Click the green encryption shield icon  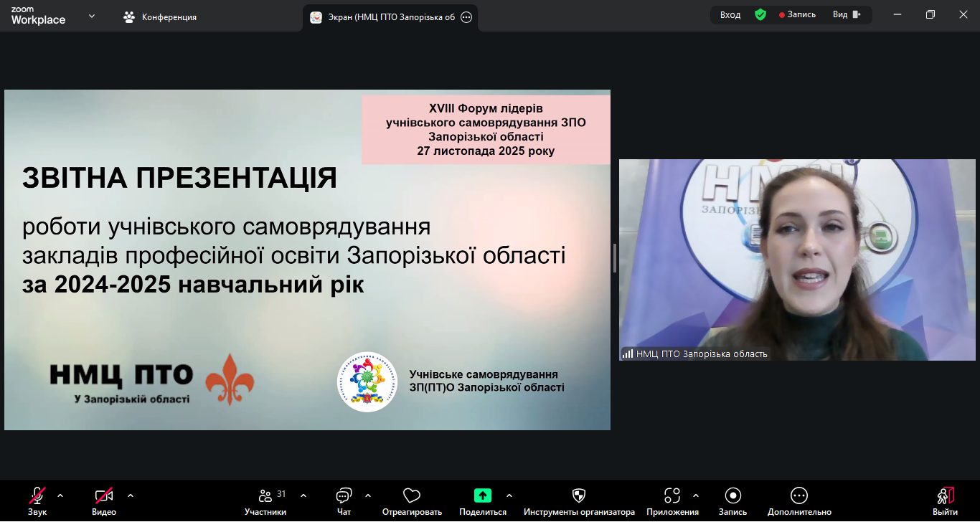click(x=760, y=14)
